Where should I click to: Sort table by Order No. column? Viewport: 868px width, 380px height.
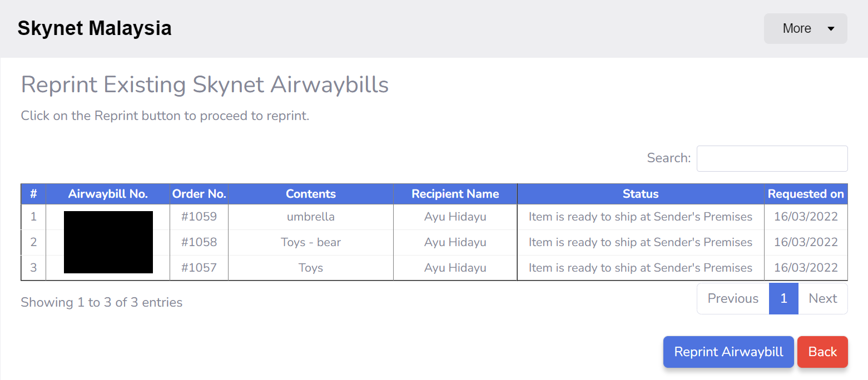pyautogui.click(x=199, y=194)
